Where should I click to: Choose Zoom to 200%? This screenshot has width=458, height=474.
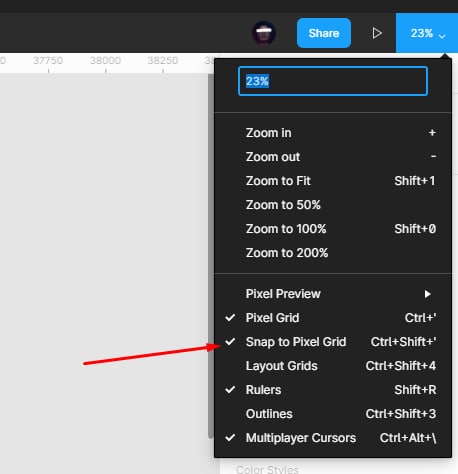pyautogui.click(x=333, y=253)
